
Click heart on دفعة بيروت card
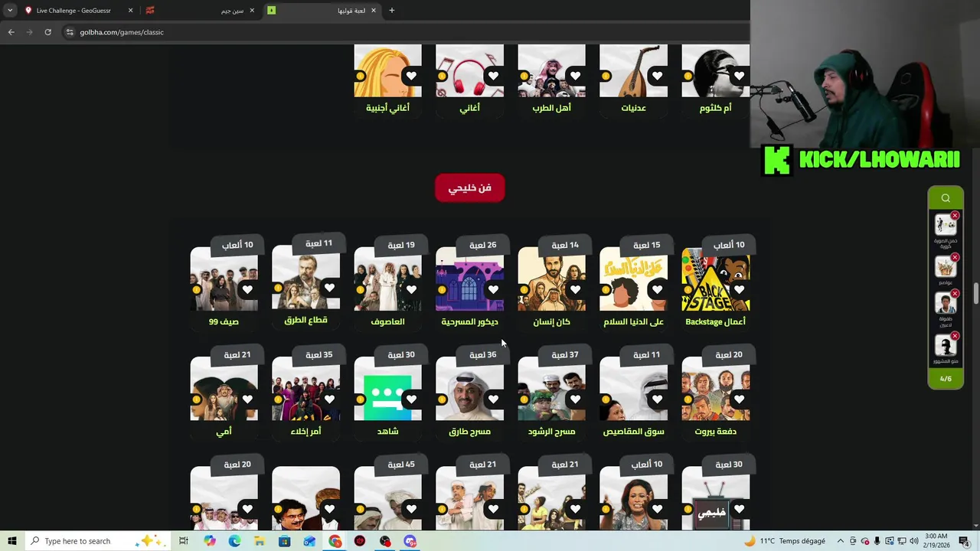pyautogui.click(x=739, y=399)
